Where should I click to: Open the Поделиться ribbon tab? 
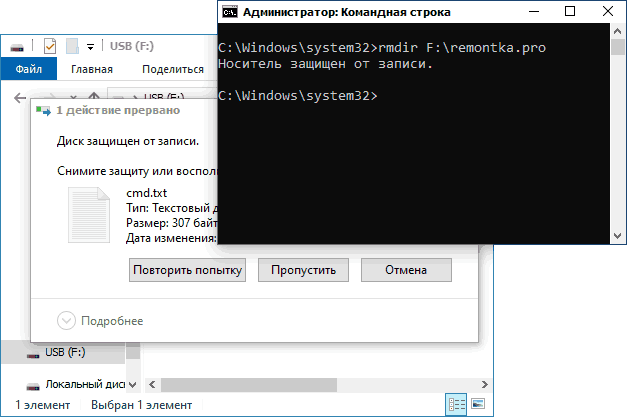(x=173, y=69)
